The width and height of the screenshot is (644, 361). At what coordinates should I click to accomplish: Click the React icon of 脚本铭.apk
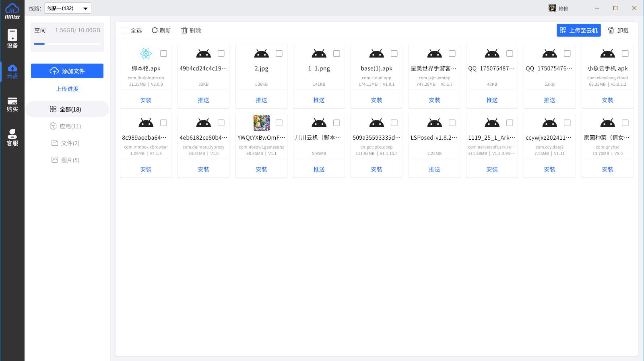pos(146,54)
